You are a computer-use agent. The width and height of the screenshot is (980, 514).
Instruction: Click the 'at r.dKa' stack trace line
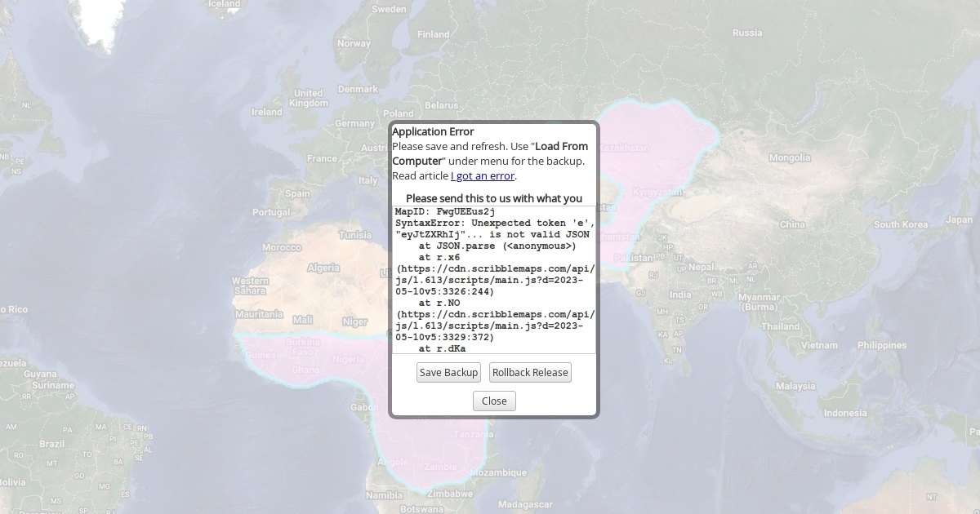(x=442, y=348)
